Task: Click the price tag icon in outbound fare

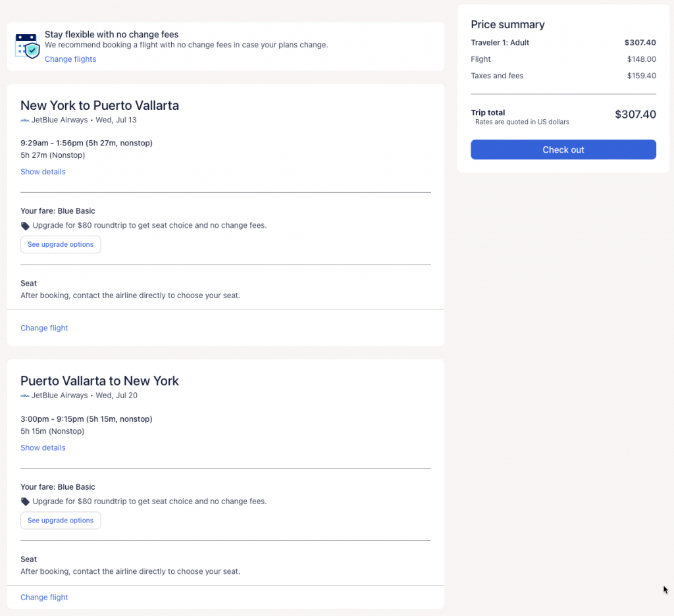Action: click(x=25, y=226)
